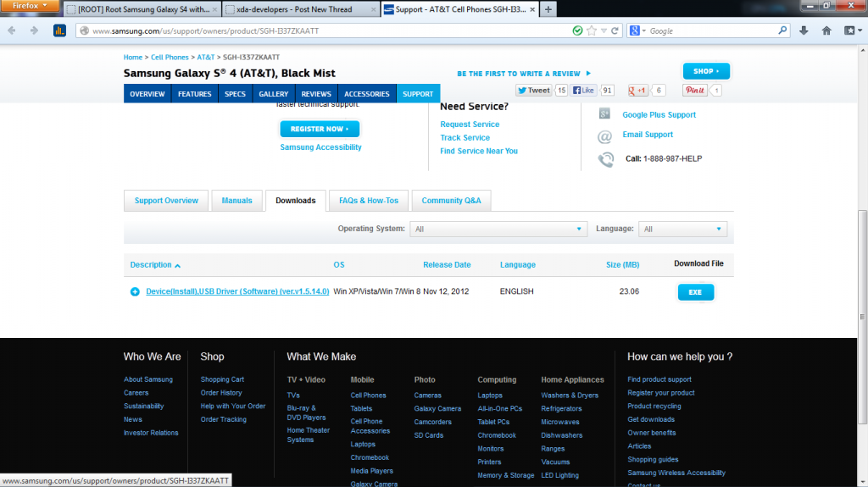
Task: Open the bookmark star dropdown arrow
Action: 604,31
